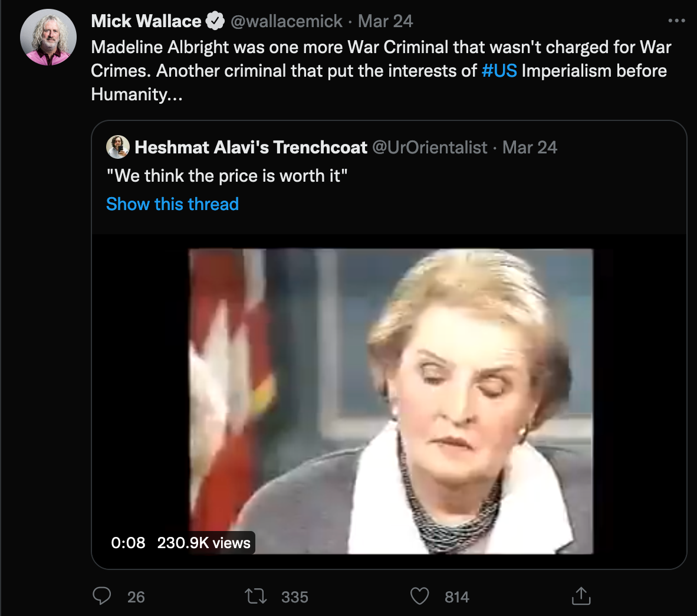Viewport: 697px width, 616px height.
Task: Click the 814 likes count
Action: pyautogui.click(x=457, y=597)
